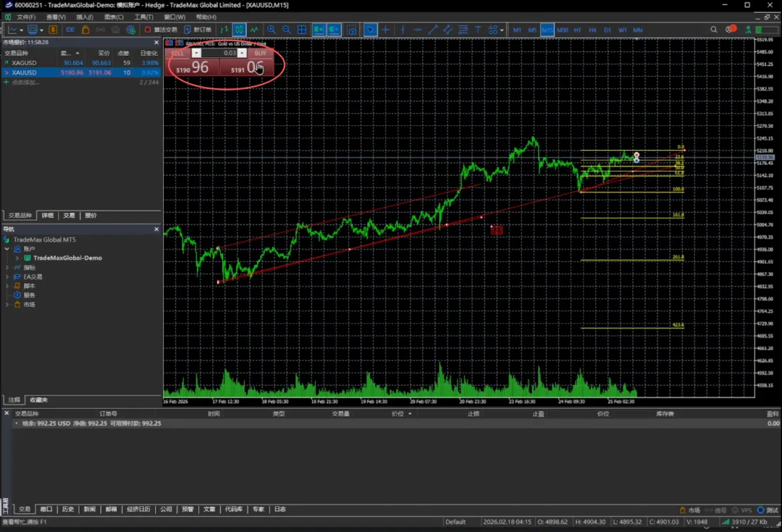
Task: Click the zoom out magnifier icon
Action: coord(287,30)
